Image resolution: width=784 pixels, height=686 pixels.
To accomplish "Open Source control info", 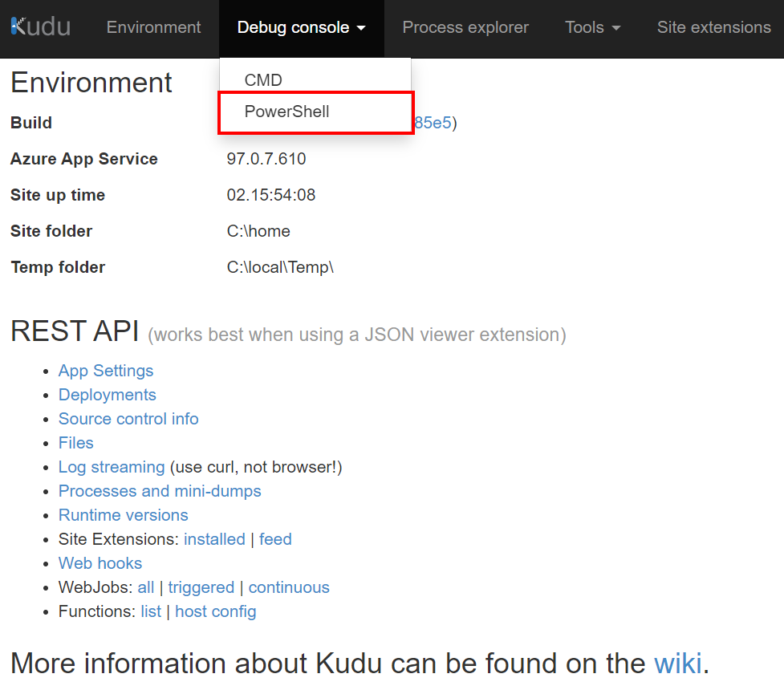I will 128,419.
